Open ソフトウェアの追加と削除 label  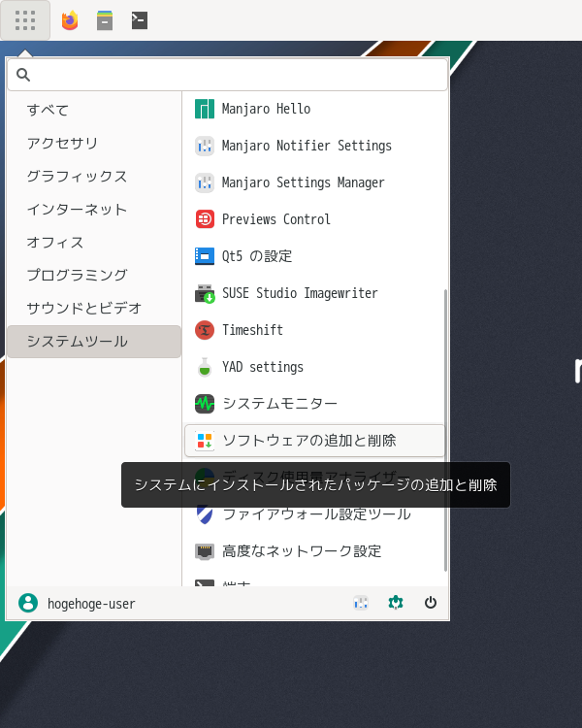click(x=309, y=441)
